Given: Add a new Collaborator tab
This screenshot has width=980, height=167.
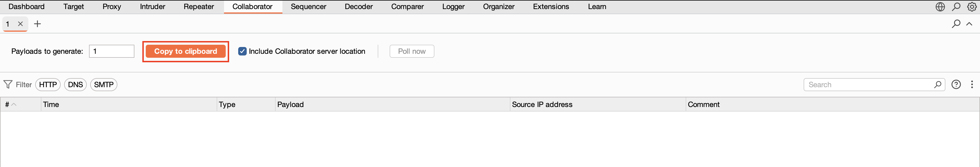Looking at the screenshot, I should click(x=37, y=24).
